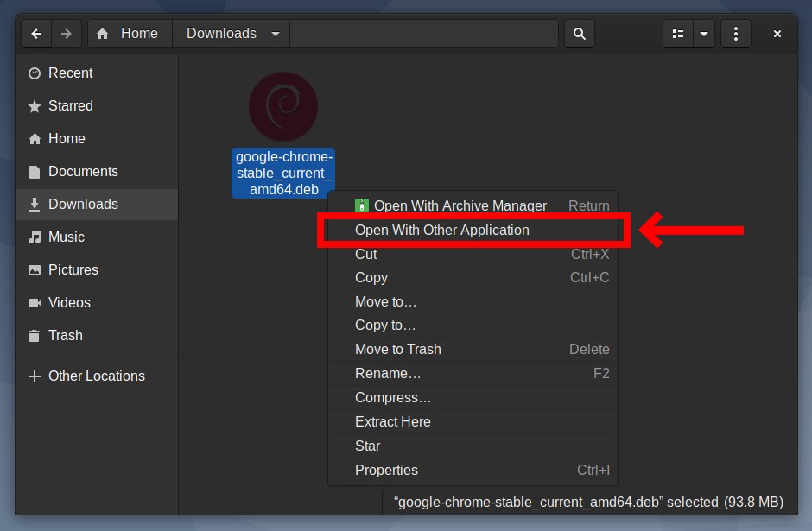
Task: Expand the Downloads path dropdown arrow
Action: coord(276,34)
